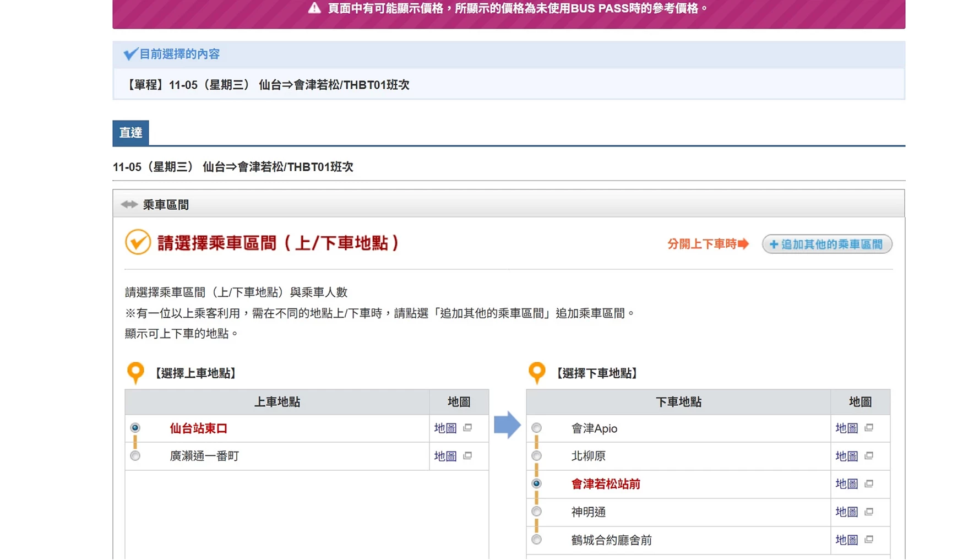Click 追加其他的乘車區間 button

click(826, 244)
